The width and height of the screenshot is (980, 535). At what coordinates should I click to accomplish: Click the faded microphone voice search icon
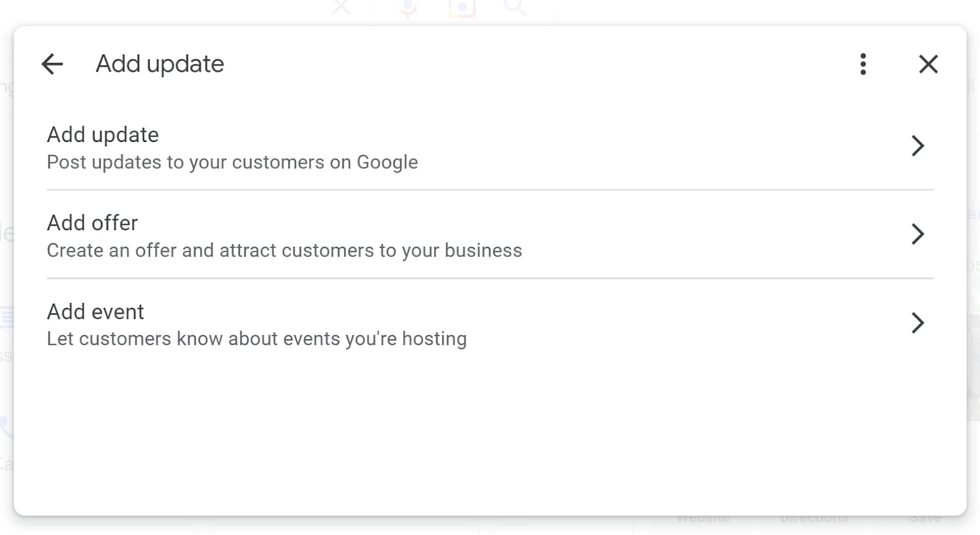coord(408,7)
